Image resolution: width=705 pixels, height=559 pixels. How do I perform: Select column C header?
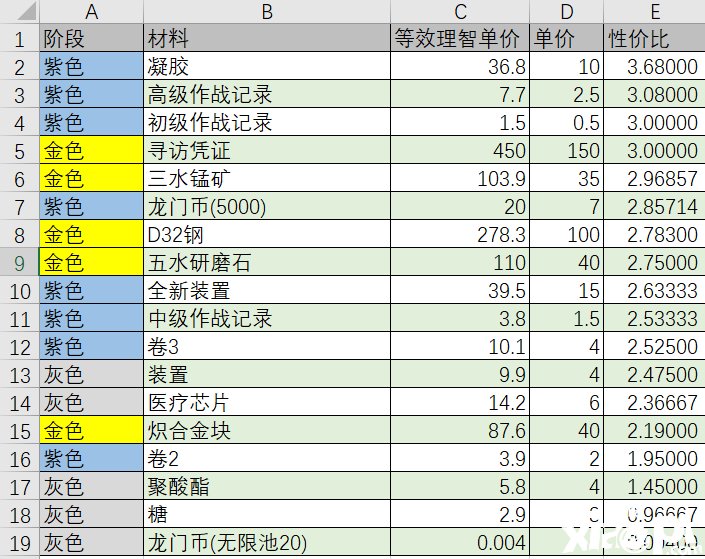tap(460, 11)
